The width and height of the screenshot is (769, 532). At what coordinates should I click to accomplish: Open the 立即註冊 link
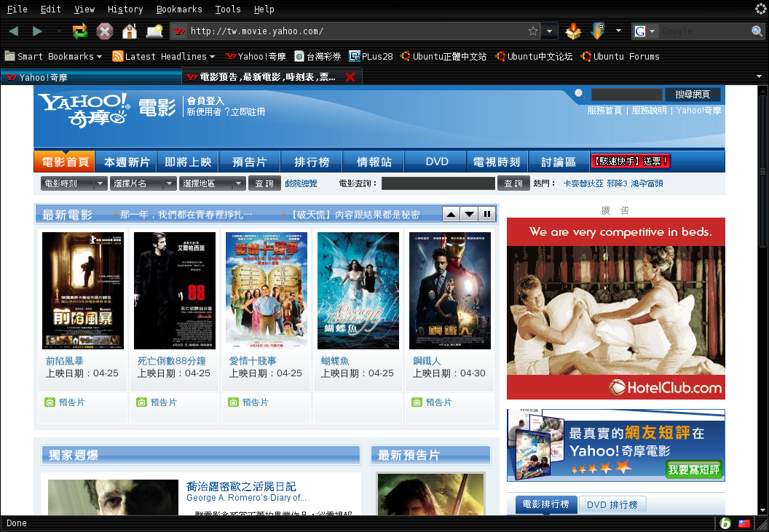[x=248, y=112]
